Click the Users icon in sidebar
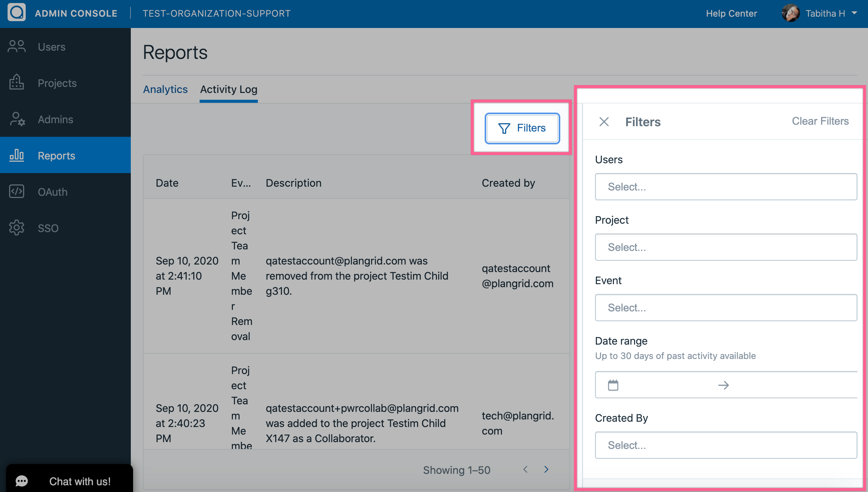Screen dimensions: 868x492 coord(17,46)
